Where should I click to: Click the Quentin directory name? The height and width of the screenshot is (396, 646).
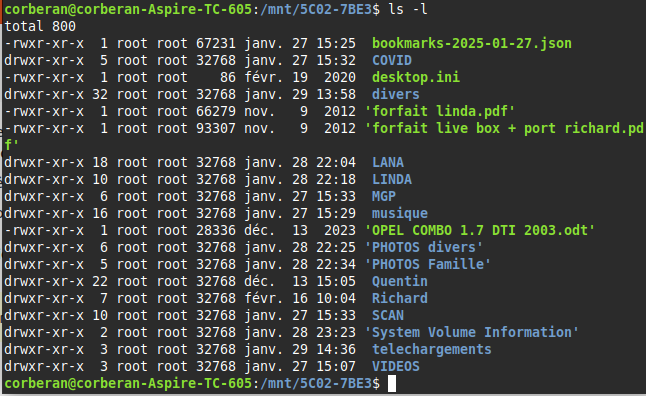pos(400,281)
